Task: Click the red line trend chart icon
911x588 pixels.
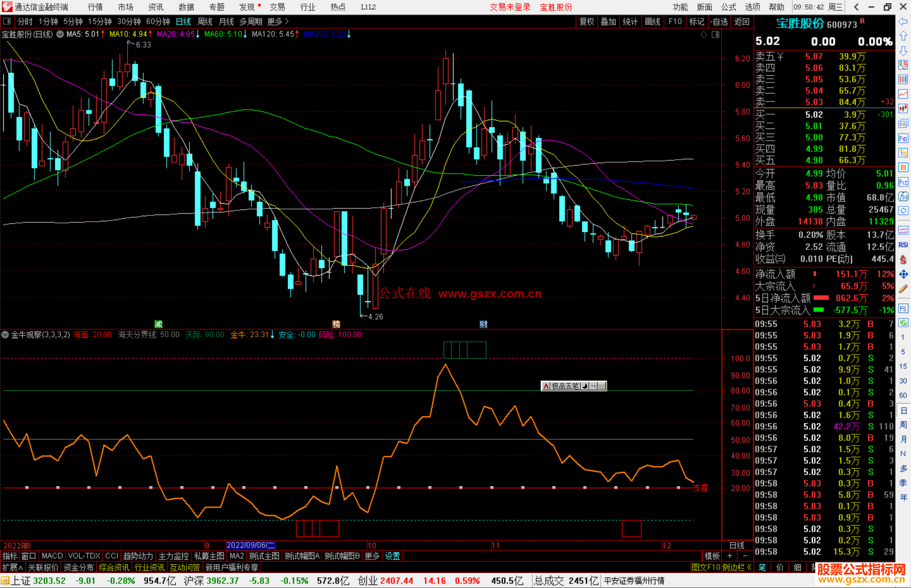Action: [x=903, y=94]
